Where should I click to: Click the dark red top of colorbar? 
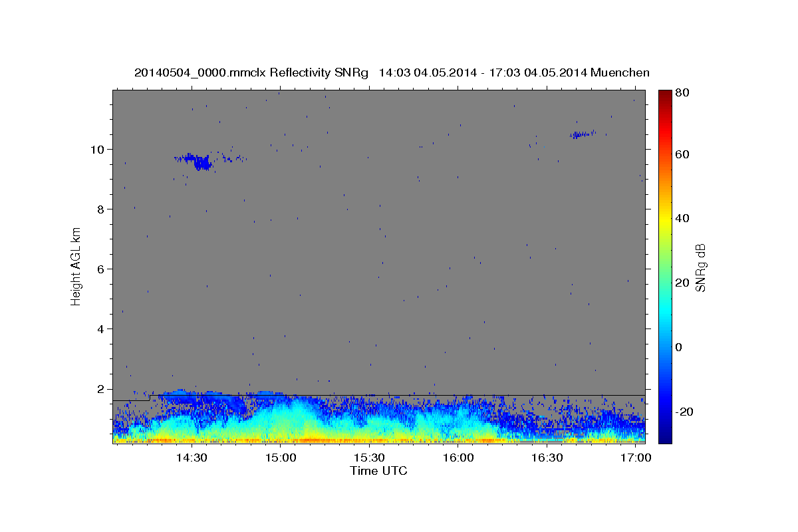click(x=665, y=95)
